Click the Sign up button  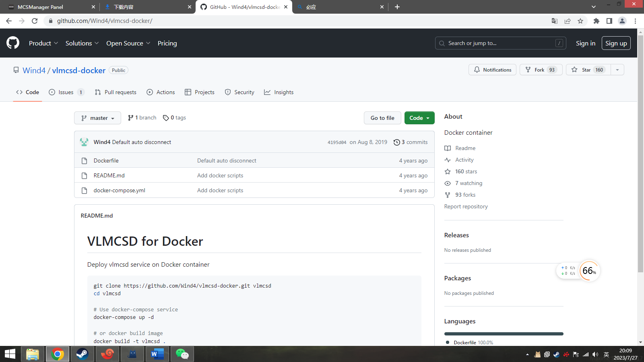(x=616, y=43)
